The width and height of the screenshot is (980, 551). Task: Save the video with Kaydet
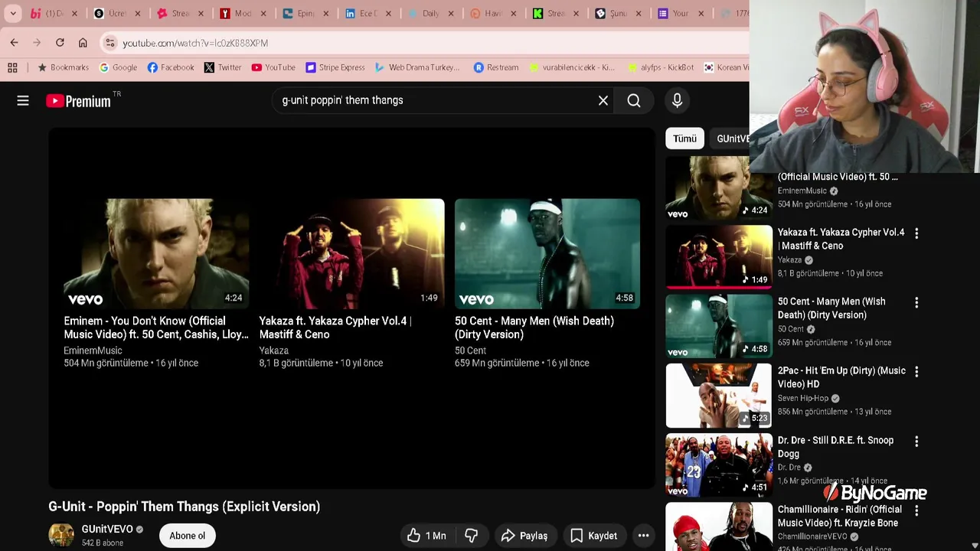[593, 536]
